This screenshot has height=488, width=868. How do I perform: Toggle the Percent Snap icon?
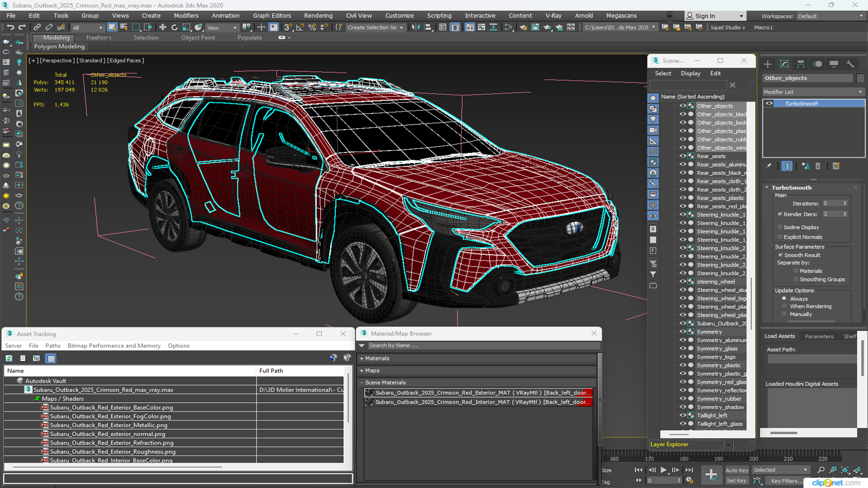coord(312,28)
